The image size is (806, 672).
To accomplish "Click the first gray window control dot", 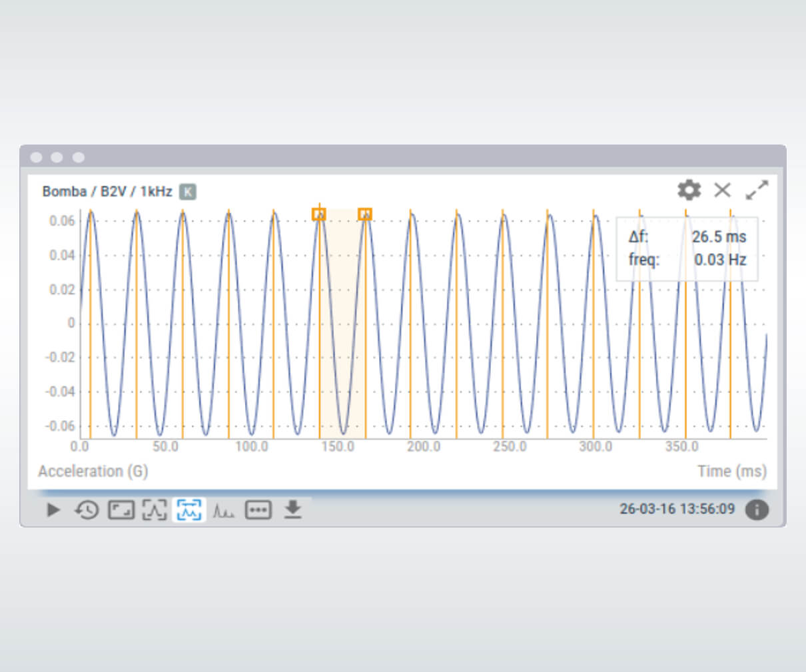I will coord(37,157).
